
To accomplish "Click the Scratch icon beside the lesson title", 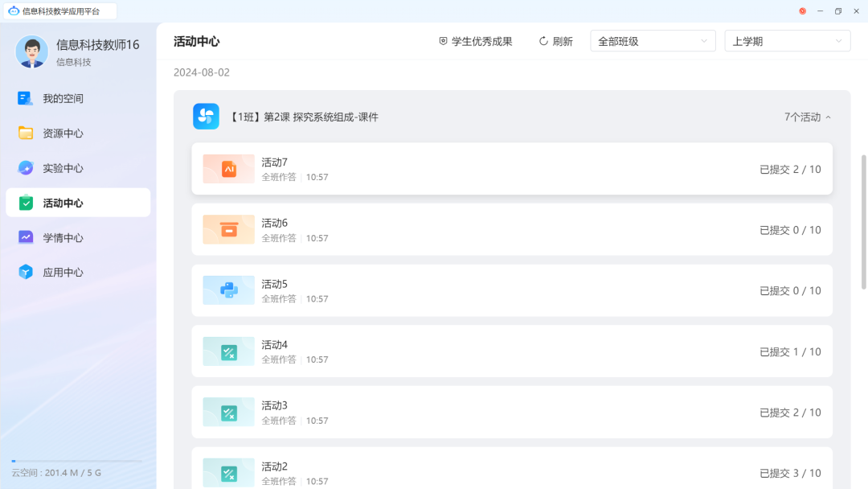I will (x=206, y=116).
